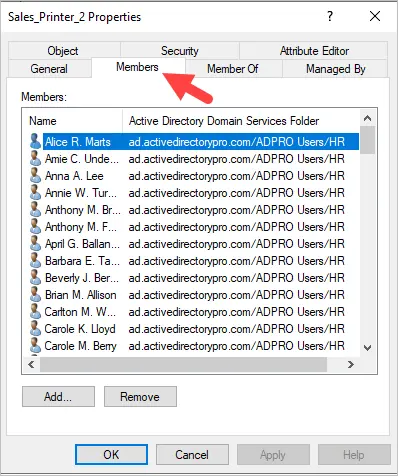398x476 pixels.
Task: Select the name Anthony M. Br...
Action: point(83,210)
